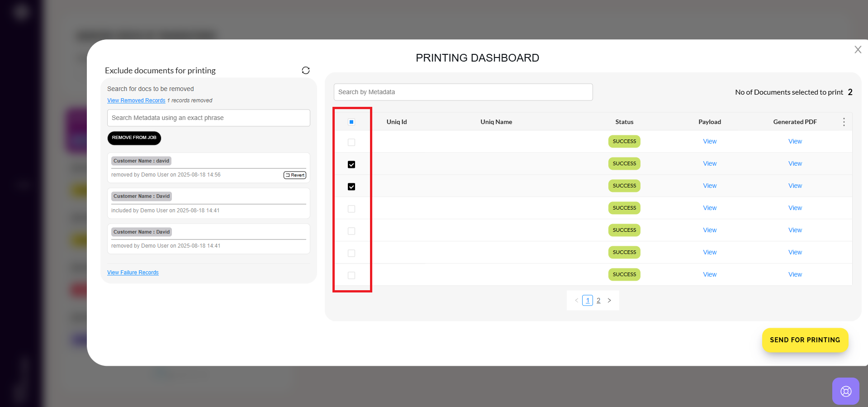Toggle the select-all header checkbox
The width and height of the screenshot is (868, 407).
351,122
